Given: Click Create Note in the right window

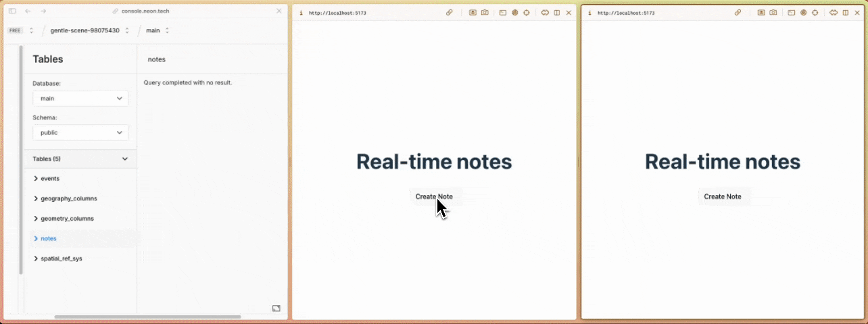Looking at the screenshot, I should 723,196.
